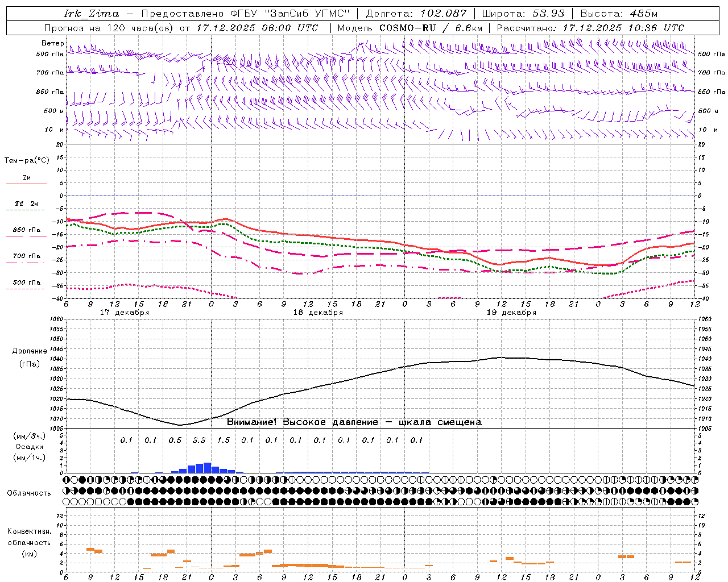Image resolution: width=728 pixels, height=582 pixels.
Task: Click the Облачность row label
Action: point(29,493)
